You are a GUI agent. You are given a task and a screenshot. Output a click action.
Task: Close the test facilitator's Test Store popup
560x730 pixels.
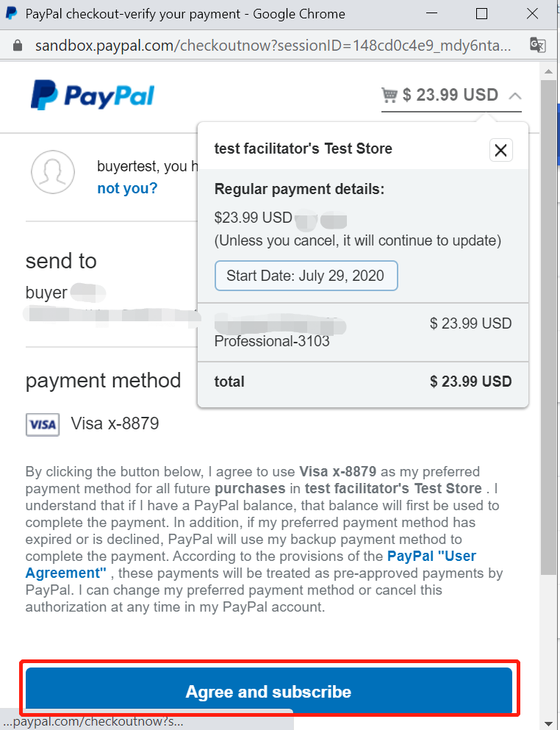tap(500, 150)
